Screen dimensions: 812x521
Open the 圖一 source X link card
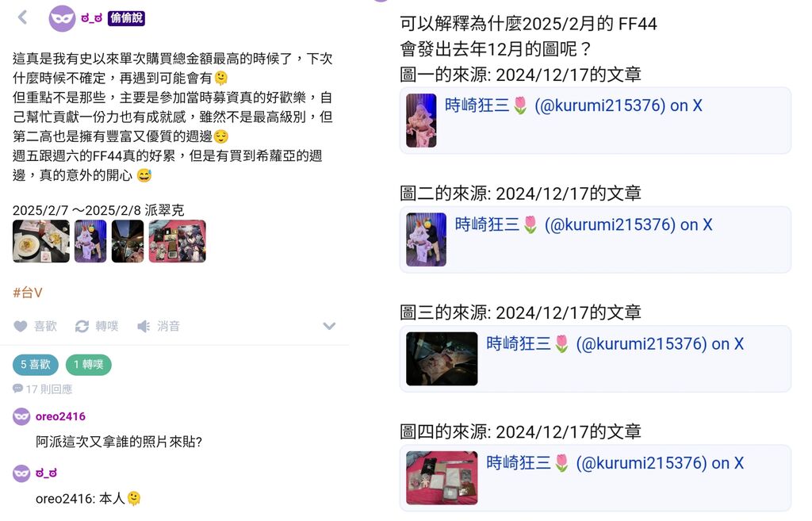point(596,121)
